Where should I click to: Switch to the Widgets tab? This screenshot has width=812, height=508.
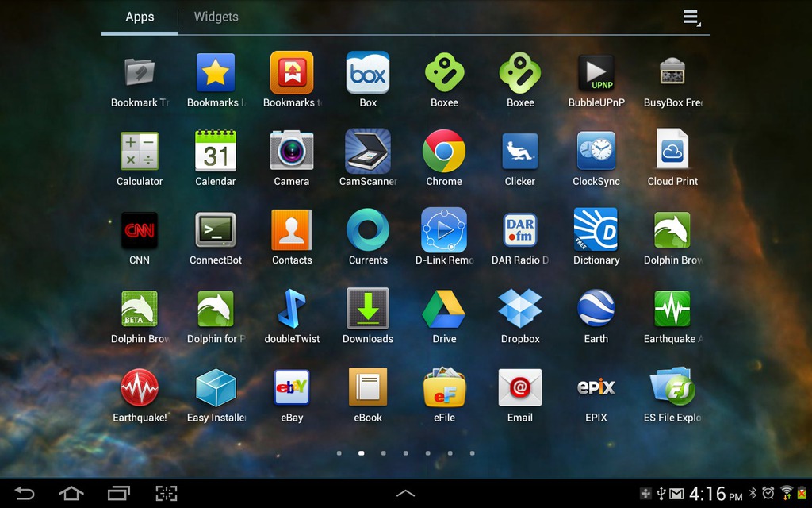(216, 17)
